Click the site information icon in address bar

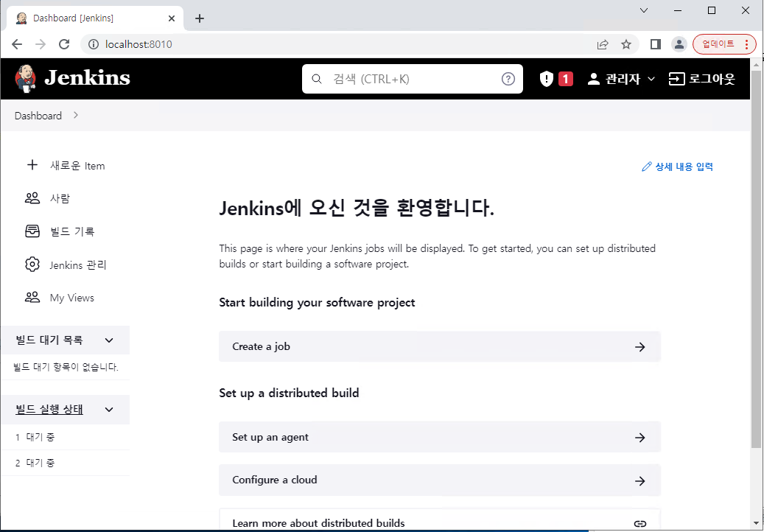tap(93, 44)
